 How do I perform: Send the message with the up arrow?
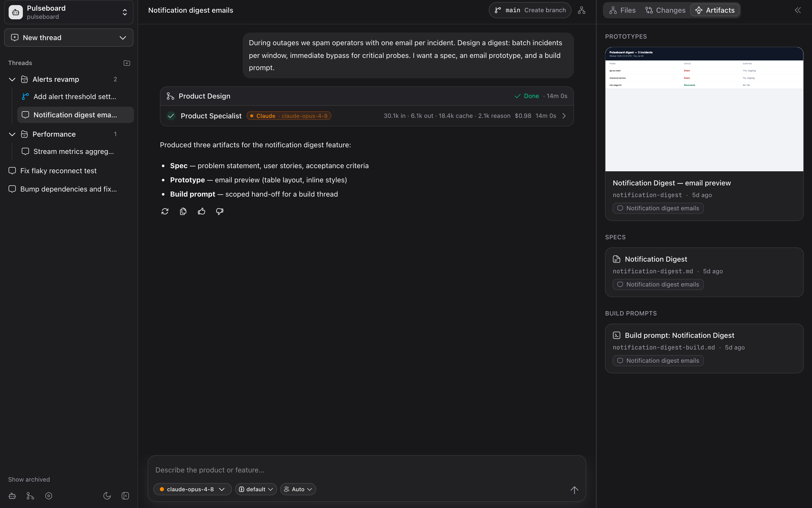tap(574, 490)
